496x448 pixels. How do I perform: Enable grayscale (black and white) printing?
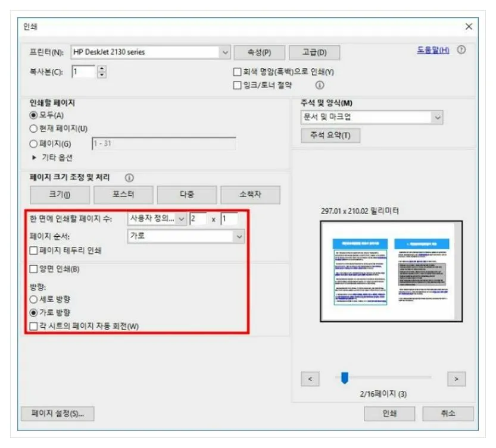pyautogui.click(x=235, y=74)
